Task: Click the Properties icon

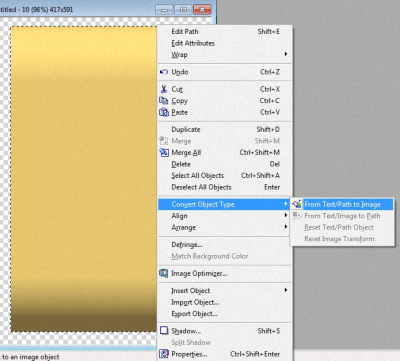Action: click(x=164, y=354)
